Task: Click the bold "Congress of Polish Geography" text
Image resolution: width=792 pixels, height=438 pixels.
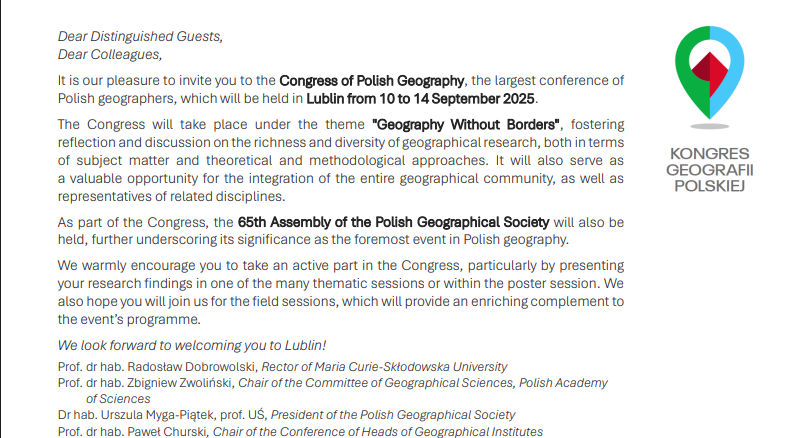Action: pos(372,80)
